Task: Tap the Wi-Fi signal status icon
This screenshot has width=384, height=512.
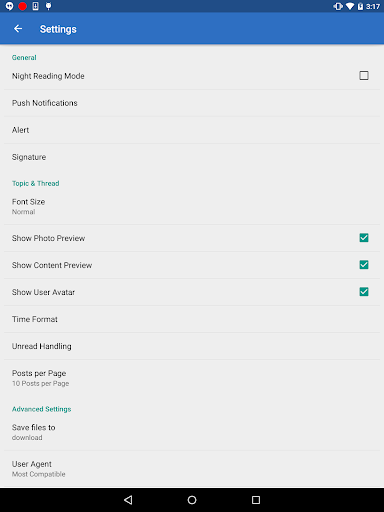Action: tap(350, 6)
